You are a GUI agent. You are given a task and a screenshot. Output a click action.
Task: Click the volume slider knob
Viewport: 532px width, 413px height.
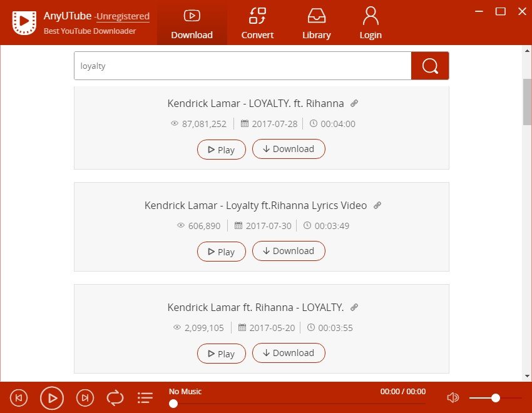pos(496,398)
